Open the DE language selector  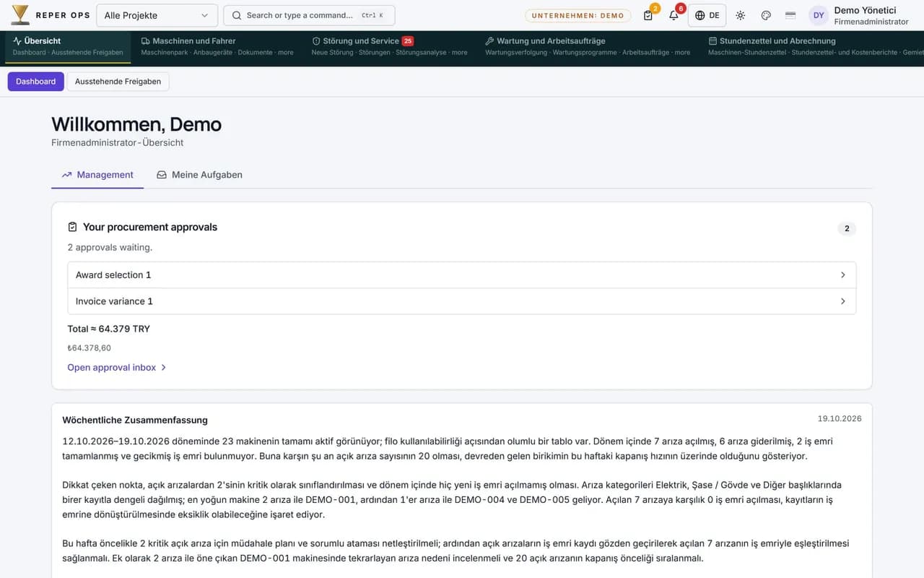707,15
